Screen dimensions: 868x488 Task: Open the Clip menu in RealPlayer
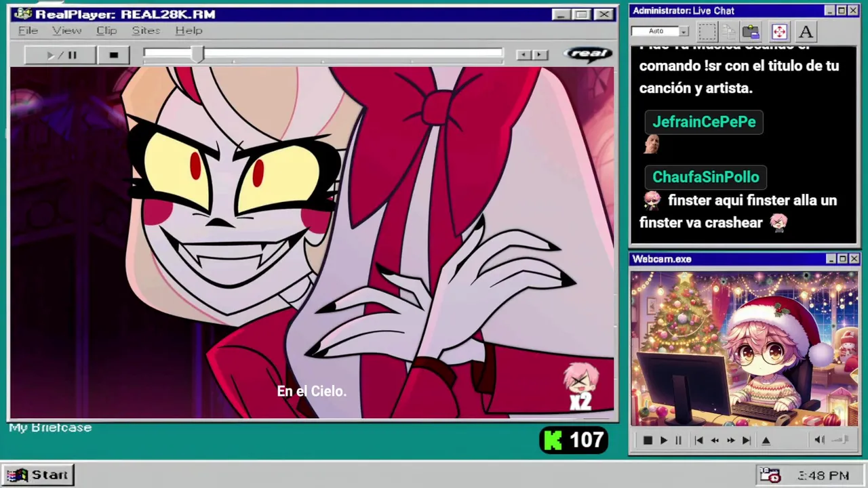point(106,30)
